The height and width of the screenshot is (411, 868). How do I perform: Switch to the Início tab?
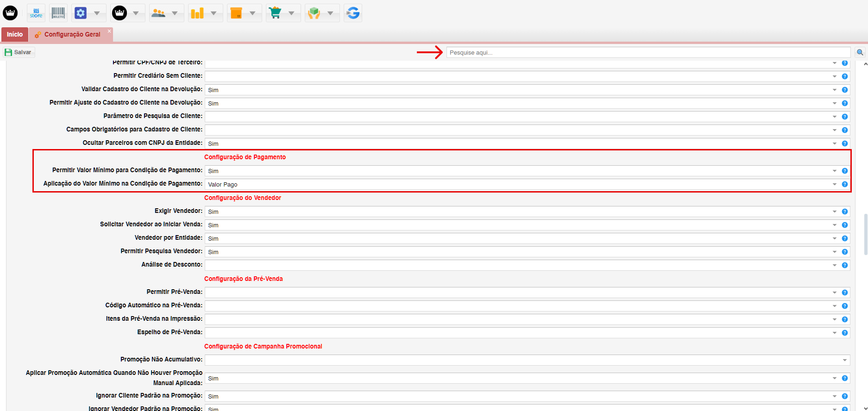click(15, 34)
